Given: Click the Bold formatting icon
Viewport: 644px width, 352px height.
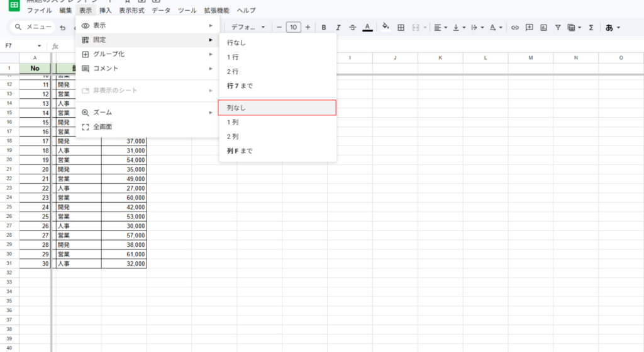Looking at the screenshot, I should pos(324,27).
